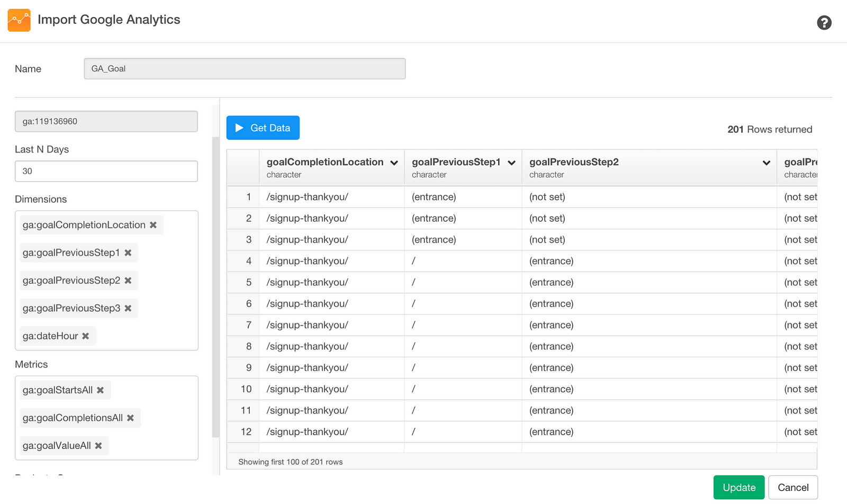
Task: Click row number 7 in the table
Action: (243, 325)
